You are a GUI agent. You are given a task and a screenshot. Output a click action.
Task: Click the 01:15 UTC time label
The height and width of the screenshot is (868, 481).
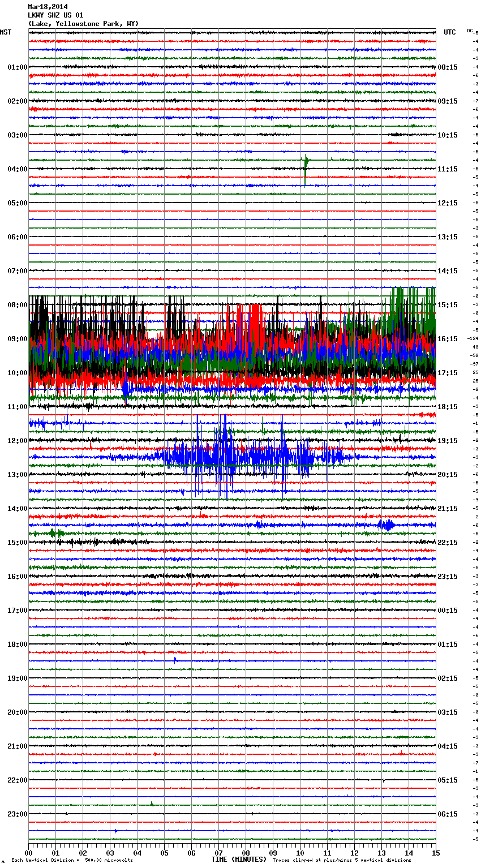click(x=448, y=644)
